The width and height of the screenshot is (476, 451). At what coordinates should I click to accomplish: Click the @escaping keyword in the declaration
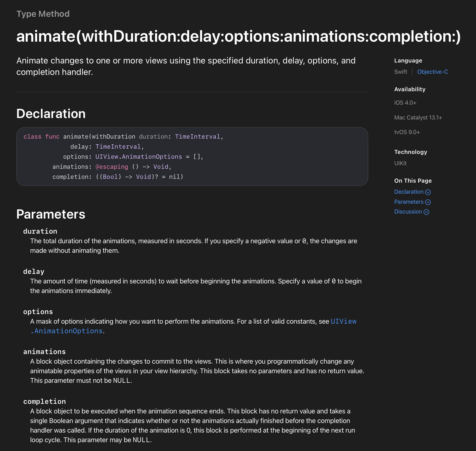(112, 167)
